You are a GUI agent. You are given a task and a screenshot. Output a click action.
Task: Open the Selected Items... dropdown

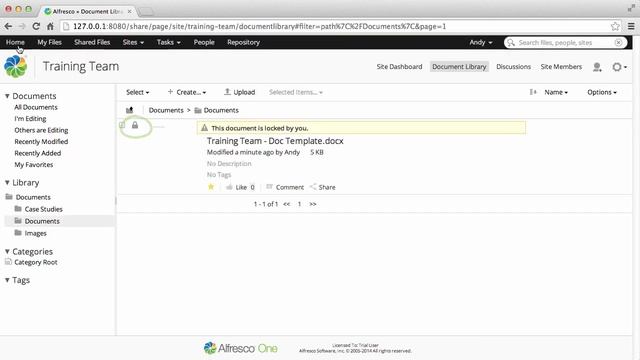click(296, 92)
